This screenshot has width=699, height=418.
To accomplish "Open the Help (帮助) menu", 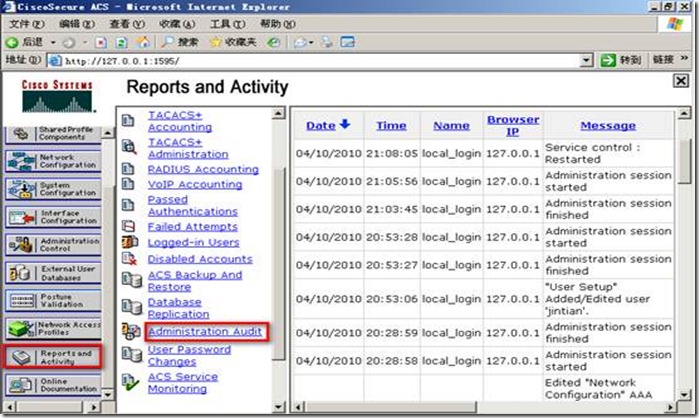I will coord(278,24).
